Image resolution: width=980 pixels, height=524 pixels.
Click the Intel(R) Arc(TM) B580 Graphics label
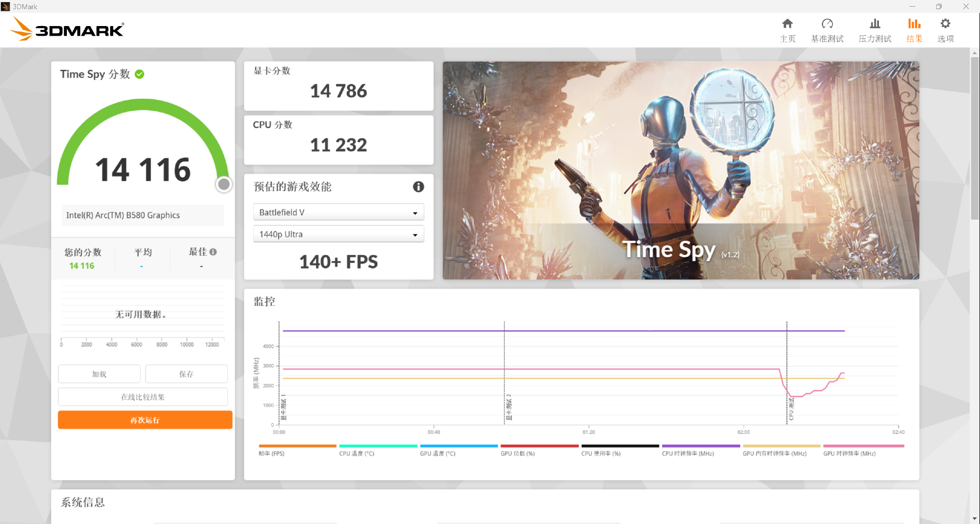click(x=123, y=215)
